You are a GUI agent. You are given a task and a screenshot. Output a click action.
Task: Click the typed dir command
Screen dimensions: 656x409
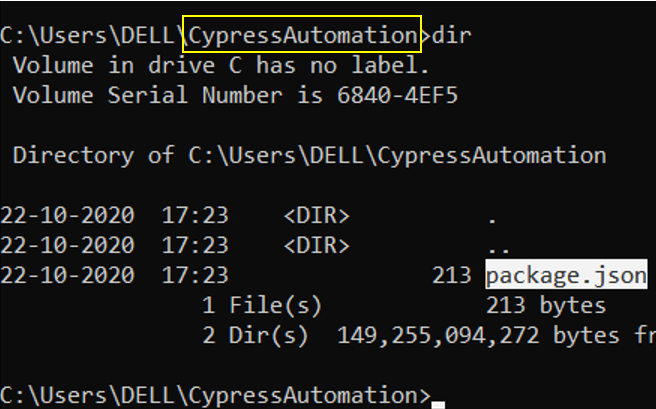(x=452, y=35)
